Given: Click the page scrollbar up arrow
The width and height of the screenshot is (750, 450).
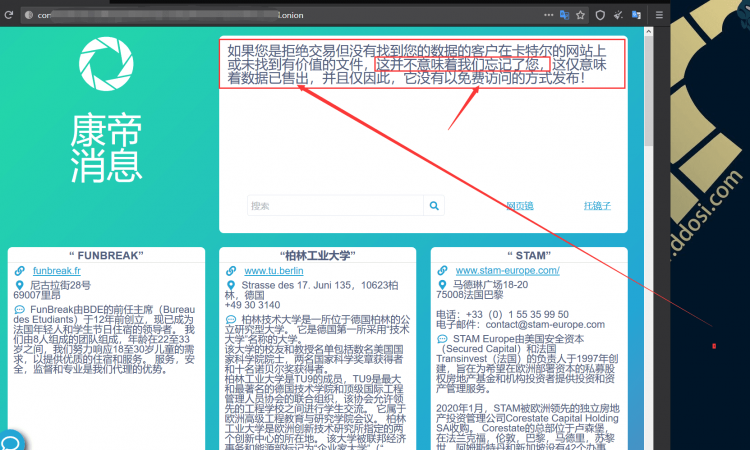Looking at the screenshot, I should (649, 32).
